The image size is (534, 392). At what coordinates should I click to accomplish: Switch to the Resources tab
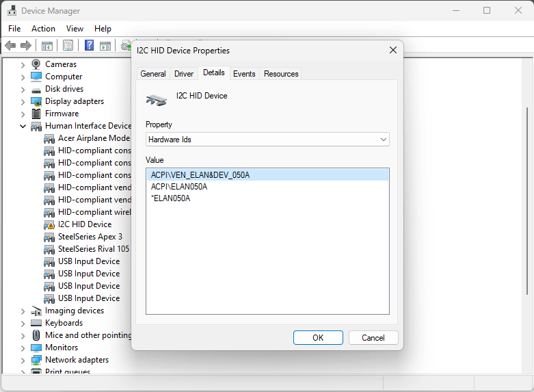pyautogui.click(x=281, y=74)
